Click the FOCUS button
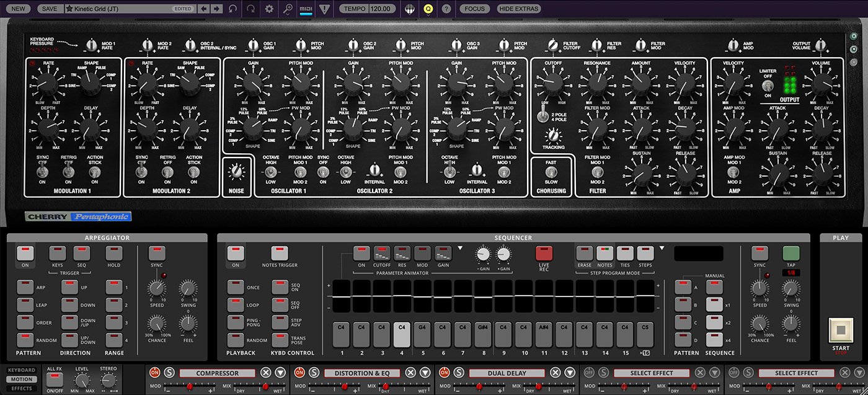 pos(474,9)
